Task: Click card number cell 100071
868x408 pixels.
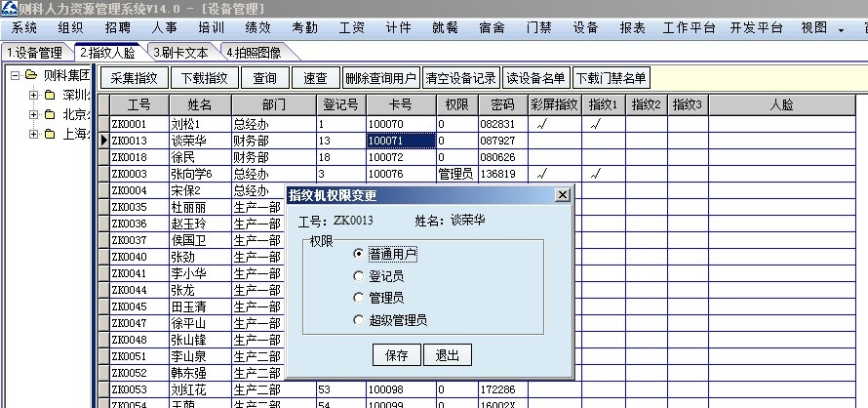Action: point(401,141)
